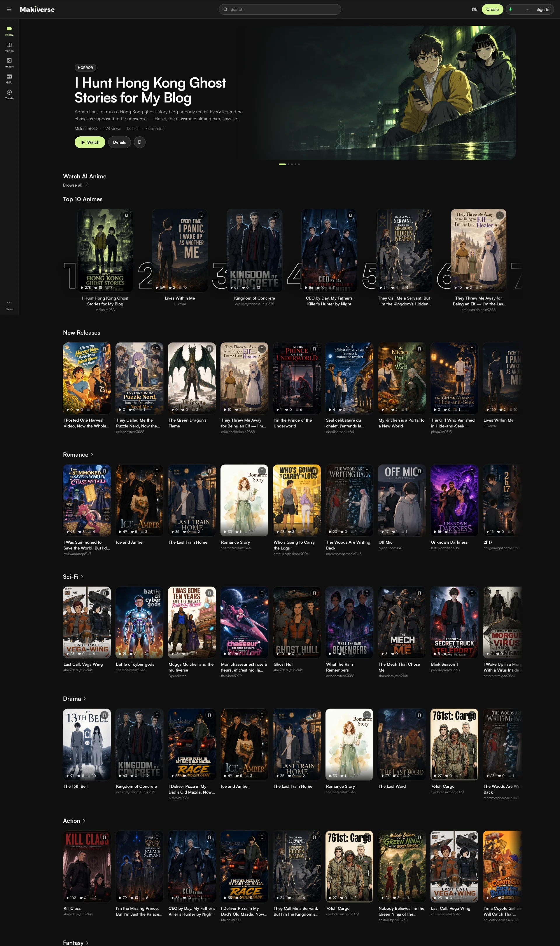Expand the Sci-Fi category
This screenshot has height=946, width=560.
tap(73, 577)
